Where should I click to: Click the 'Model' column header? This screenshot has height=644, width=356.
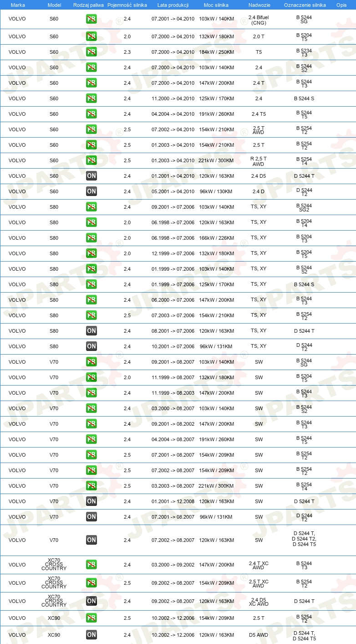pyautogui.click(x=54, y=5)
